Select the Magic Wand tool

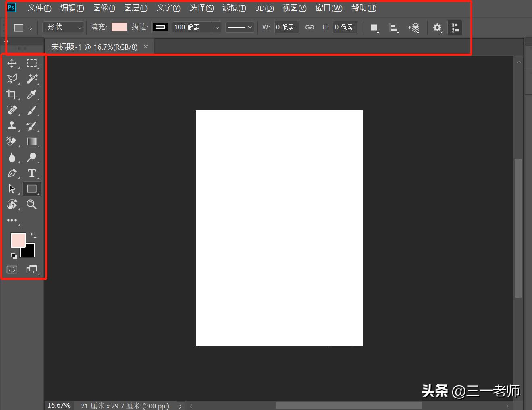[32, 79]
